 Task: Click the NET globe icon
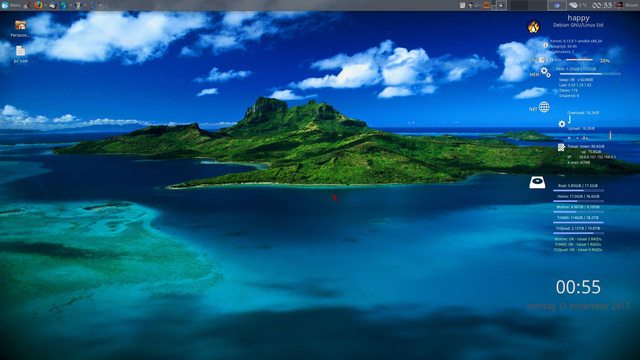pos(544,107)
